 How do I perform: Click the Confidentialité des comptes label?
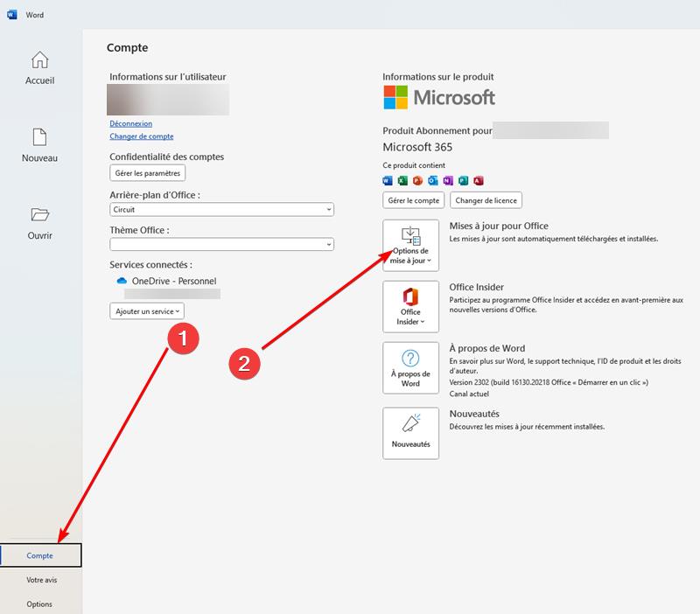click(x=166, y=157)
